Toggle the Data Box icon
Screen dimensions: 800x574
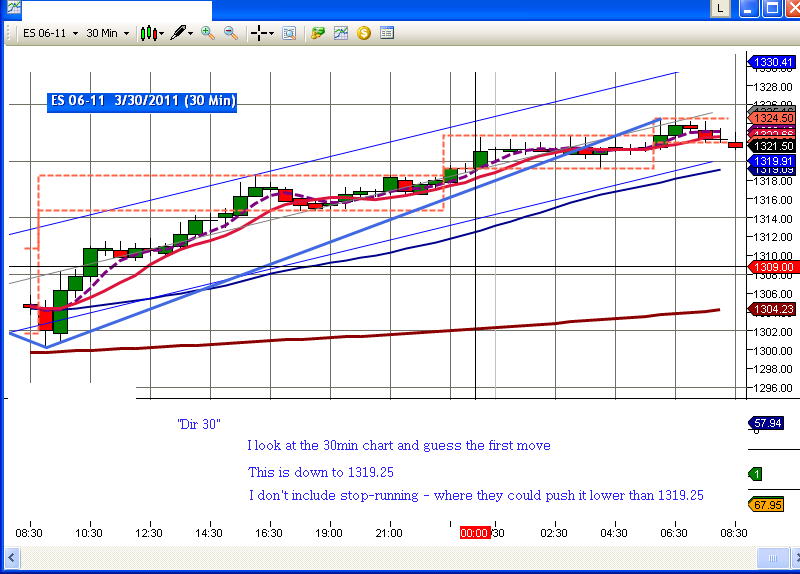click(289, 33)
